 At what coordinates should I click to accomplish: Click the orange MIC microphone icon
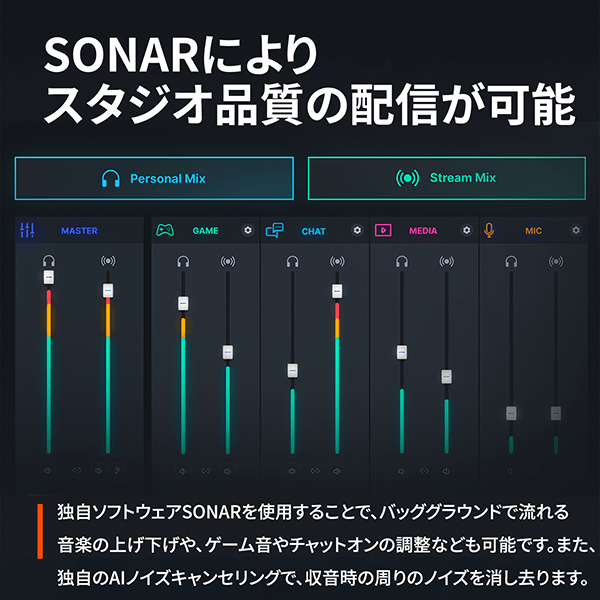click(x=489, y=230)
